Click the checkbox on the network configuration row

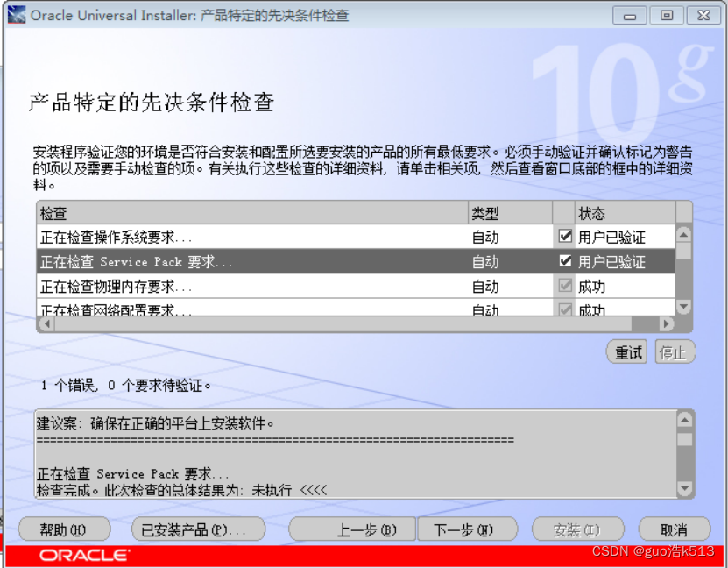click(565, 308)
